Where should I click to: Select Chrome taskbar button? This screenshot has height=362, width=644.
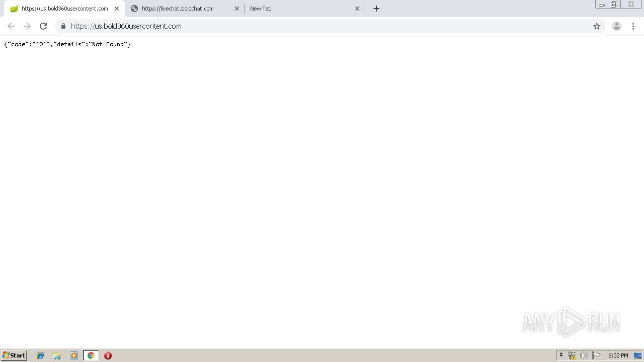91,355
